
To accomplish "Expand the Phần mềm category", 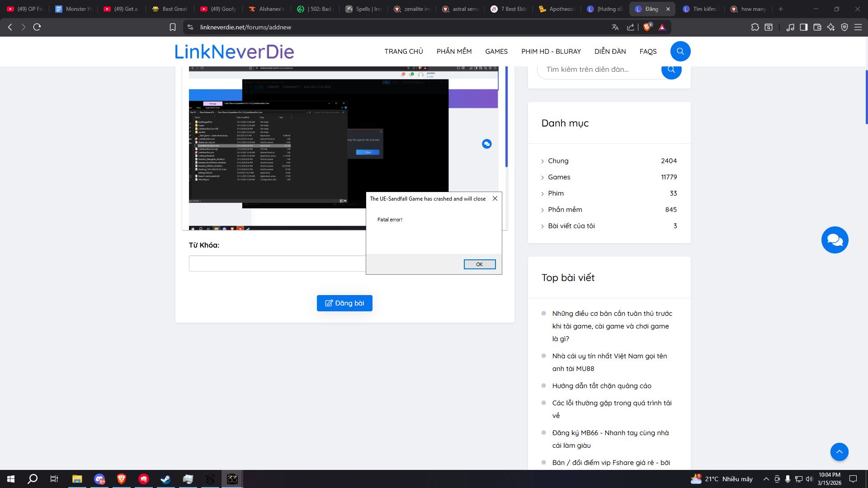I will click(565, 210).
